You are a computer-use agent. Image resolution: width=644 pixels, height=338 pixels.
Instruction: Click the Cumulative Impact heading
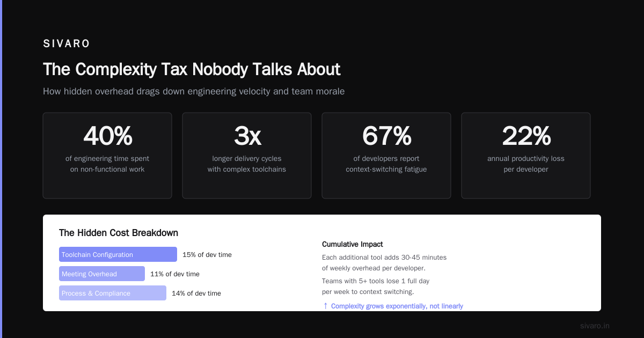(353, 244)
